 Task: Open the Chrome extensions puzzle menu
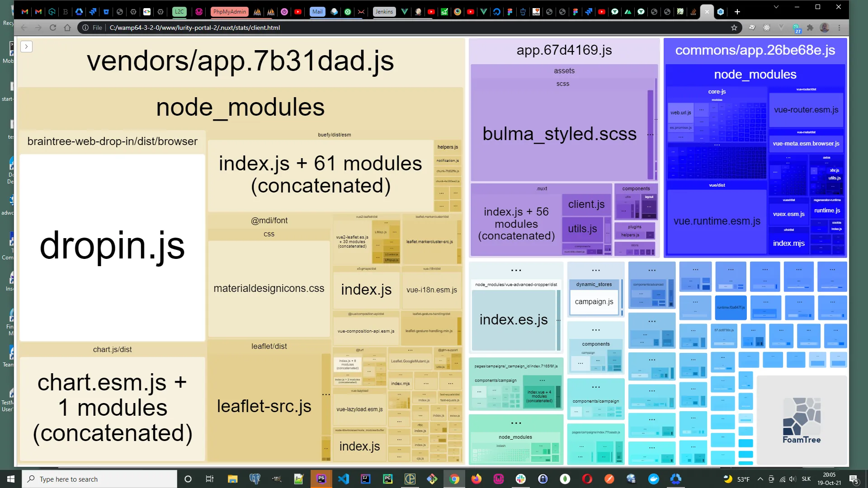click(x=810, y=28)
